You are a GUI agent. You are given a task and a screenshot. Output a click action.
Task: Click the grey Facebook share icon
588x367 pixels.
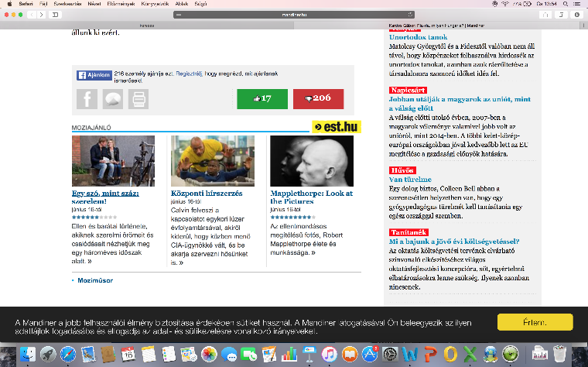coord(87,99)
